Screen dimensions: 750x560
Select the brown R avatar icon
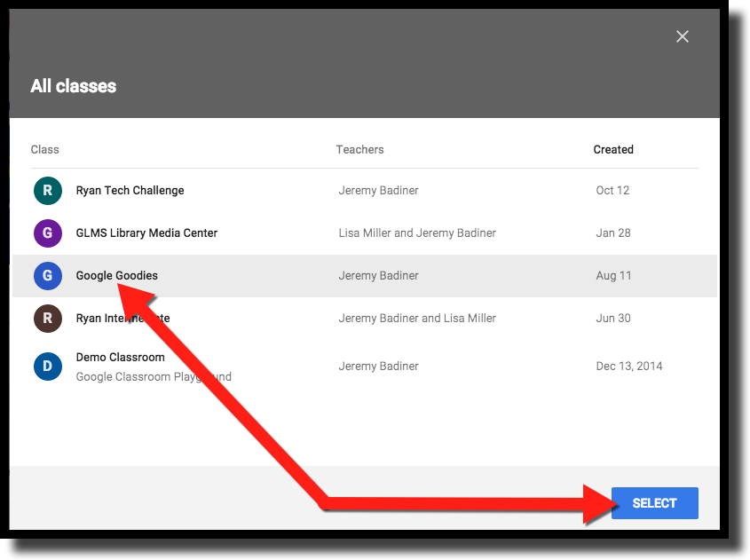tap(48, 318)
